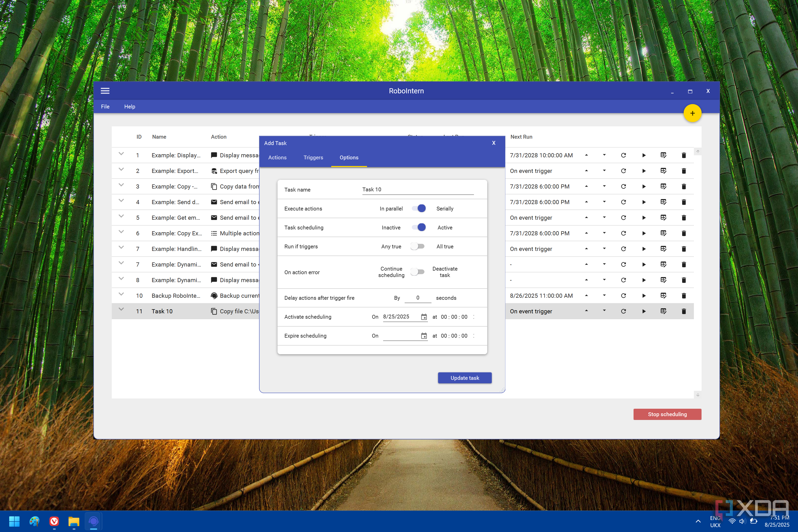Expand row for Example: Export task
This screenshot has height=532, width=798.
coord(121,169)
